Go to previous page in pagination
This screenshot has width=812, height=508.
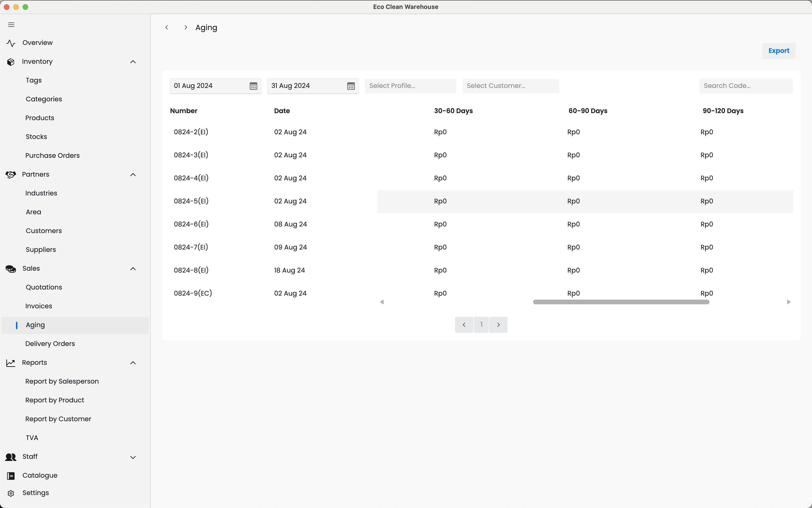[464, 325]
